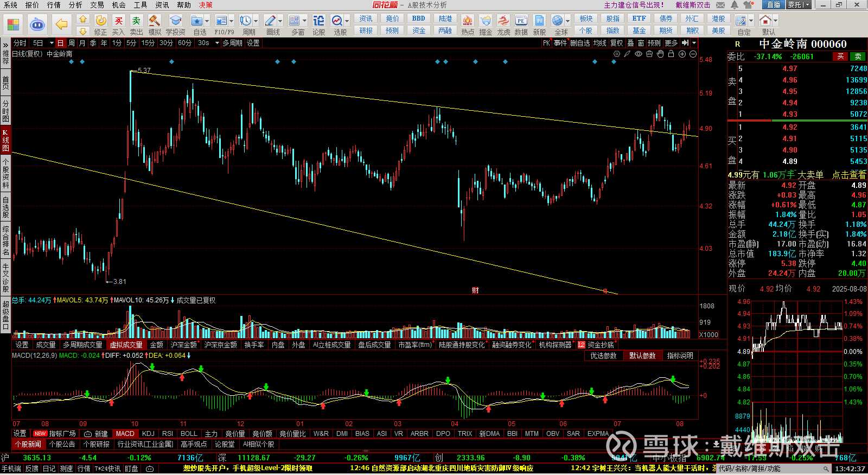Open 模拟 simulated trading gavel icon
The image size is (868, 475).
[x=155, y=25]
